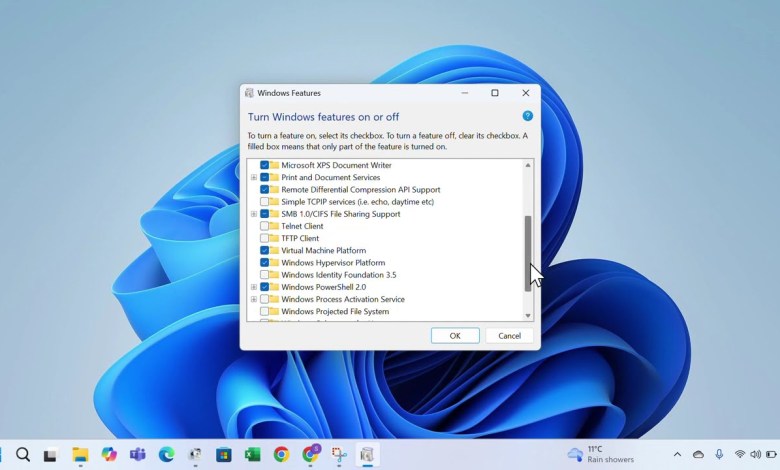Viewport: 780px width, 470px height.
Task: Click the microphone icon in system tray
Action: (719, 454)
